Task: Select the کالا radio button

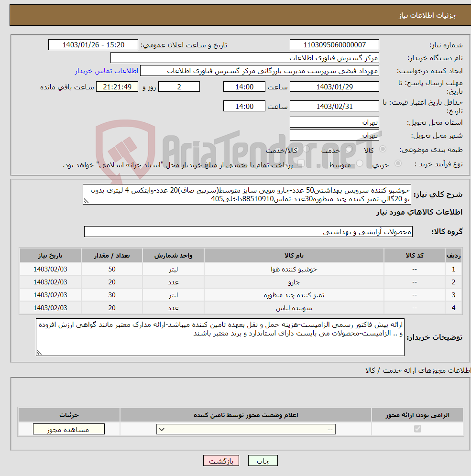Action: [x=383, y=149]
